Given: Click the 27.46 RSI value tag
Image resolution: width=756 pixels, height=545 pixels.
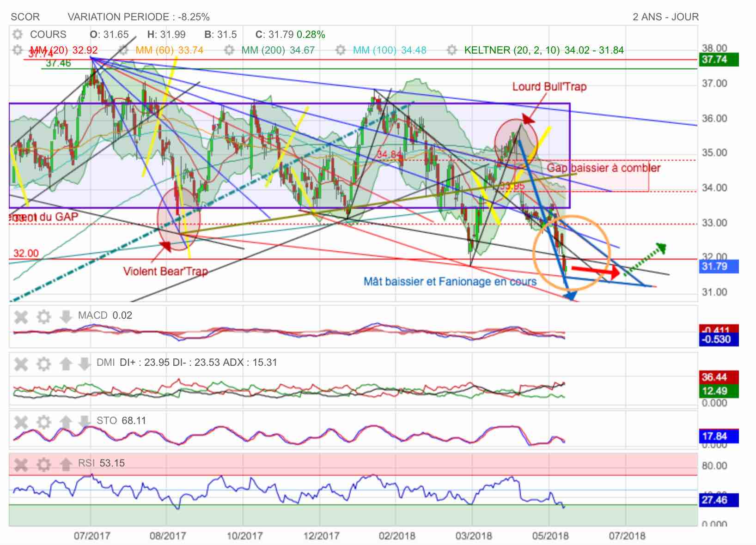Looking at the screenshot, I should pyautogui.click(x=719, y=500).
